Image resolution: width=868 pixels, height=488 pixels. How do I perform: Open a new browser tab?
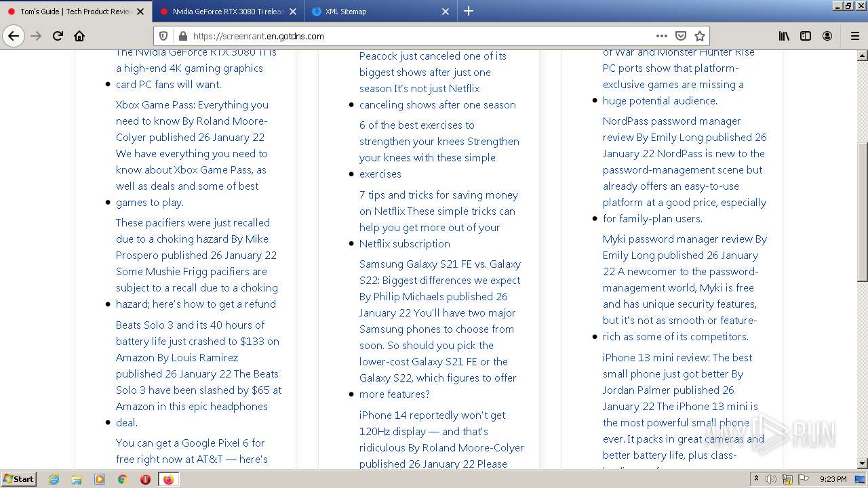(x=469, y=11)
